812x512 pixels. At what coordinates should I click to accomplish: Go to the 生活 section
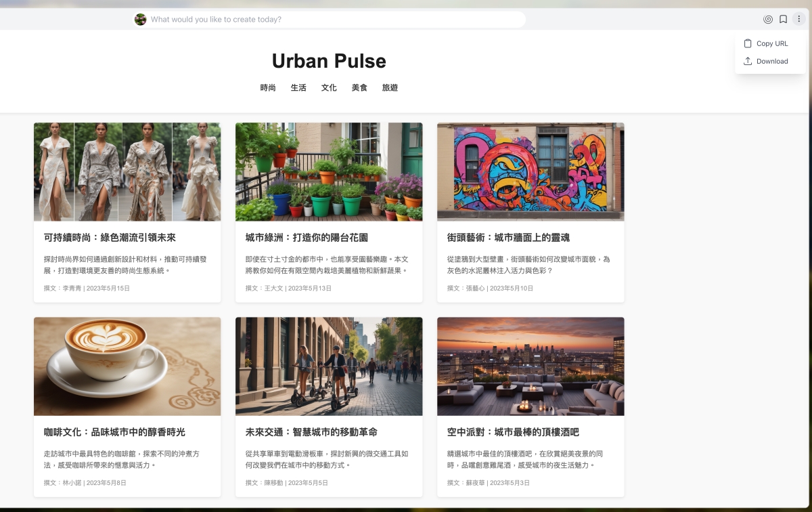tap(298, 88)
